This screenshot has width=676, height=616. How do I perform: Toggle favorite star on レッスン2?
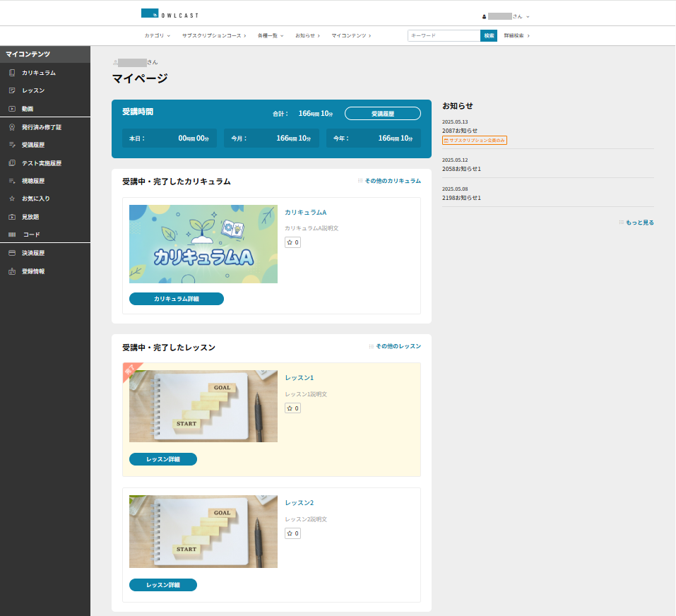pyautogui.click(x=292, y=533)
